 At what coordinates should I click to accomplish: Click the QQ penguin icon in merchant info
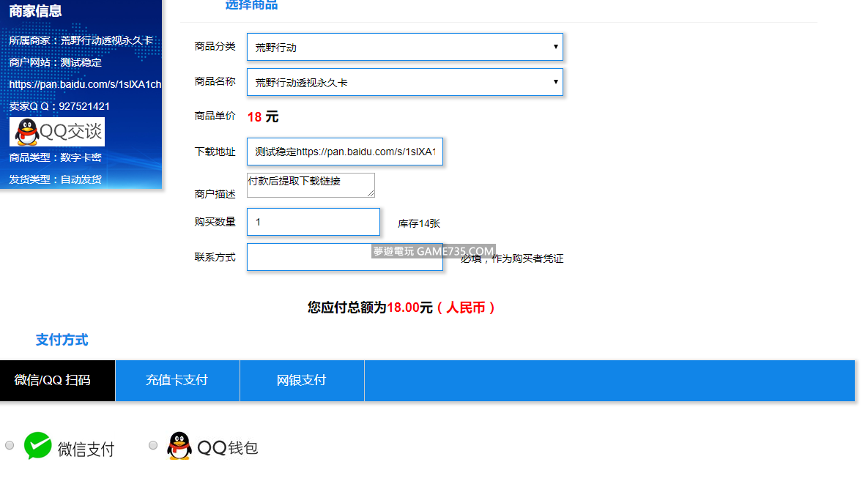click(x=27, y=132)
